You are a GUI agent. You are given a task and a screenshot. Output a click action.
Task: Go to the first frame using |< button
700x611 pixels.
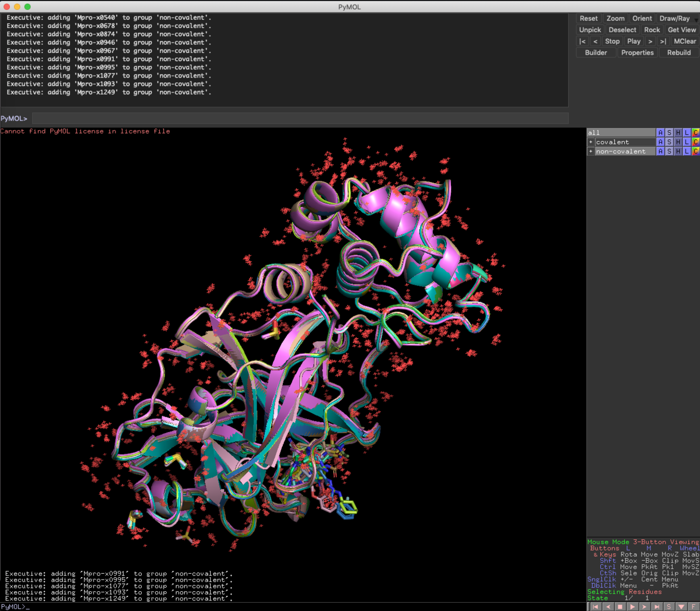click(x=582, y=41)
